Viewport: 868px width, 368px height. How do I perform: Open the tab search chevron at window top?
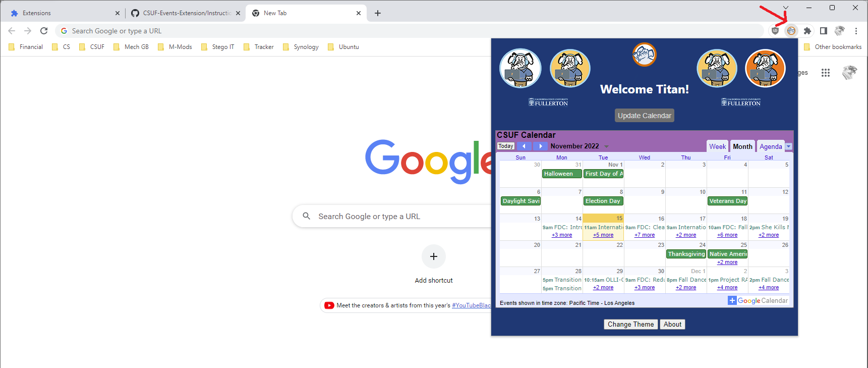tap(785, 8)
